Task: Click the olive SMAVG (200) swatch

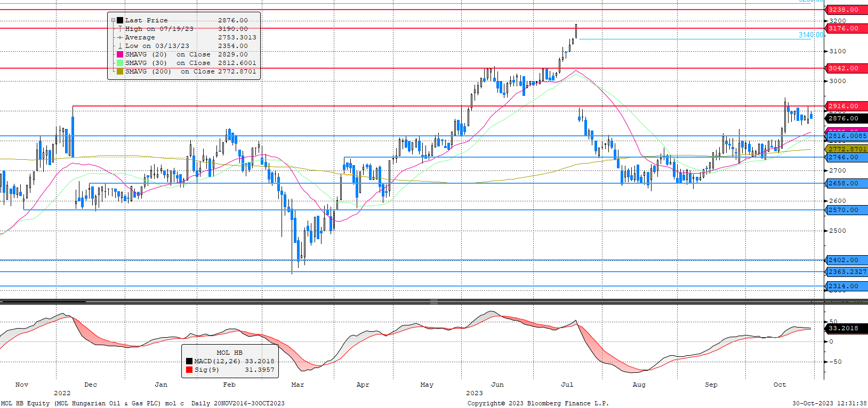Action: click(120, 71)
